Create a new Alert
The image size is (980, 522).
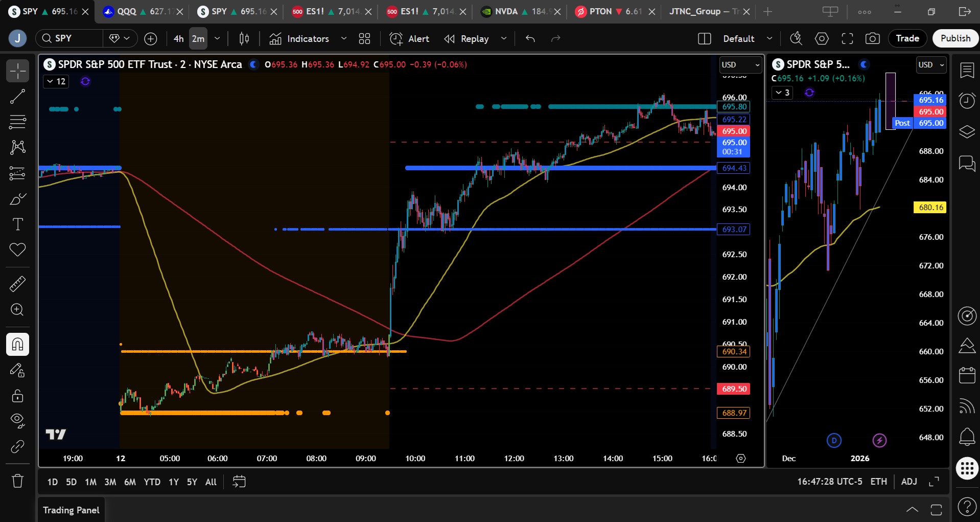point(409,38)
